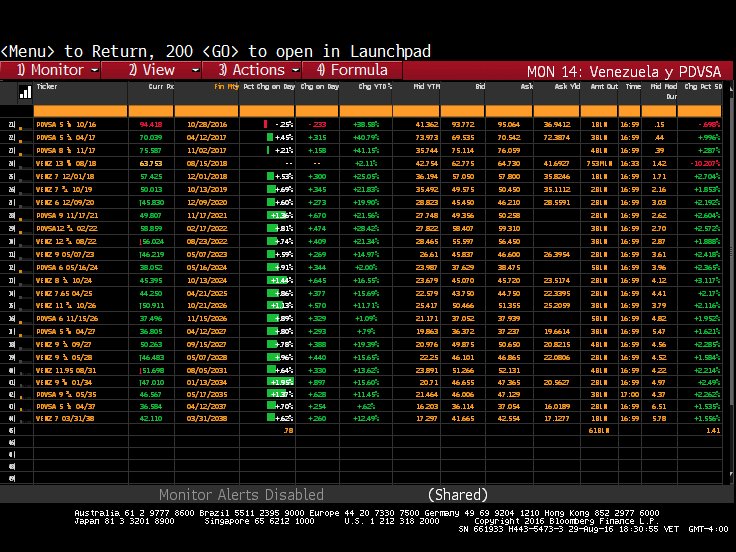736x552 pixels.
Task: Click the Ask Yld value 72.3874
Action: pyautogui.click(x=557, y=138)
